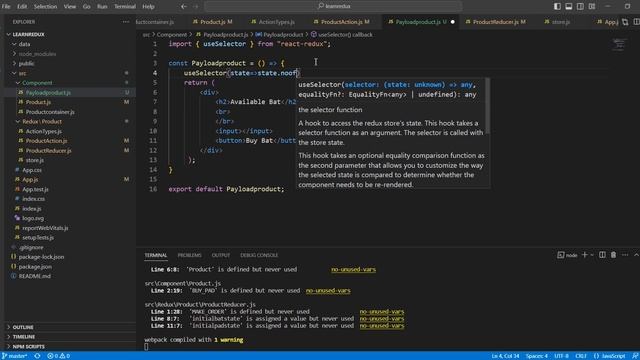Open errors and warnings count in status bar
Viewport: 640px width, 360px height.
[x=58, y=356]
